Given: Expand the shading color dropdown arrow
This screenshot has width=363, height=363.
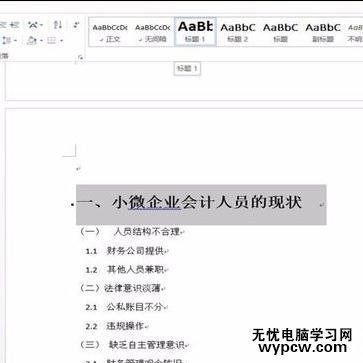Looking at the screenshot, I should pyautogui.click(x=41, y=41).
